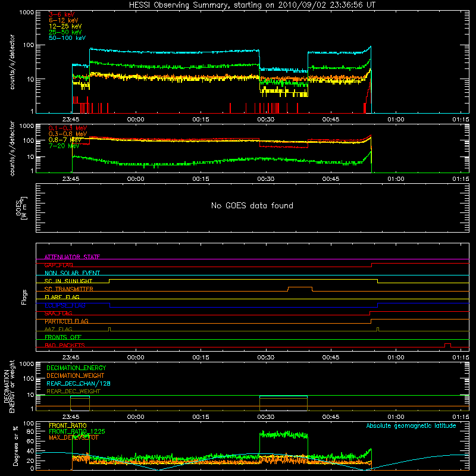
Task: Click the vertical 'Flags' axis label
Action: [x=24, y=297]
